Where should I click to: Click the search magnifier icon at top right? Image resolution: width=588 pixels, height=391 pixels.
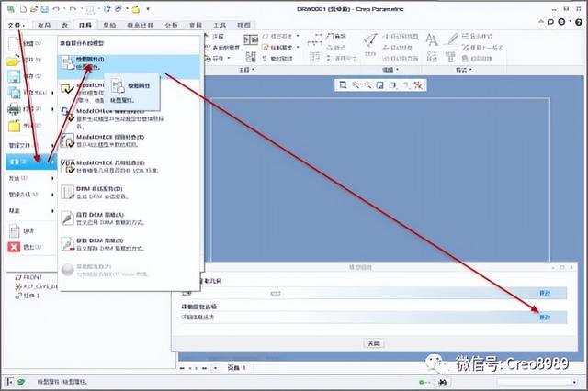tap(550, 22)
